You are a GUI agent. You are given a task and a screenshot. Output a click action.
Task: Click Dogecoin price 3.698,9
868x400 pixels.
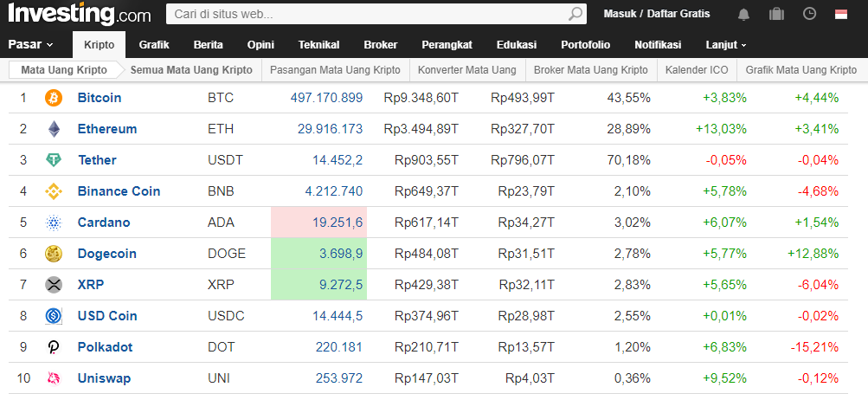[341, 254]
